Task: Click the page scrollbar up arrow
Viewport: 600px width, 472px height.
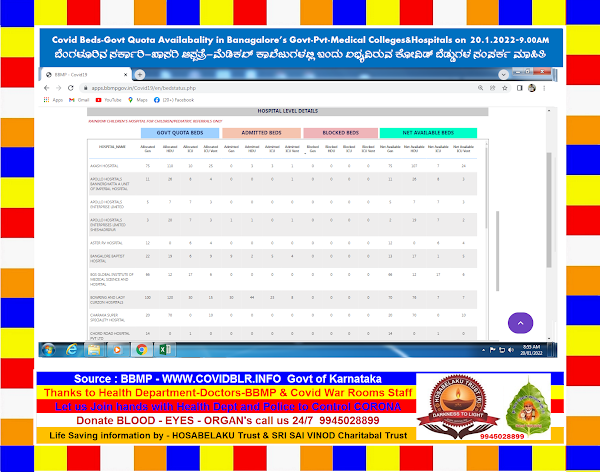Action: 549,111
